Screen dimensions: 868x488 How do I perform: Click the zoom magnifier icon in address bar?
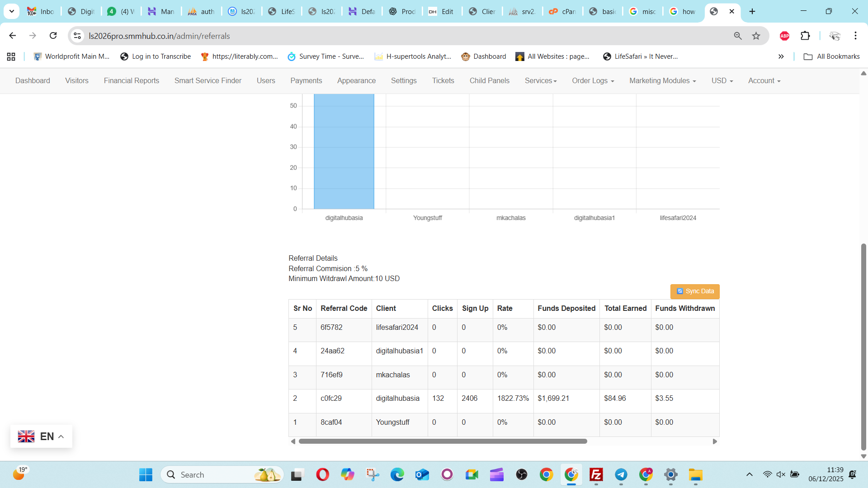(x=738, y=36)
